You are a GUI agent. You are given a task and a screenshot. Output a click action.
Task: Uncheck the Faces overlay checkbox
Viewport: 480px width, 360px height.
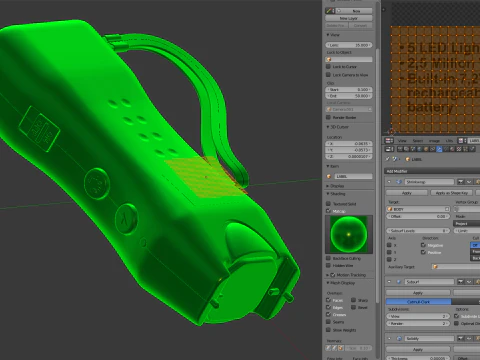pyautogui.click(x=328, y=300)
